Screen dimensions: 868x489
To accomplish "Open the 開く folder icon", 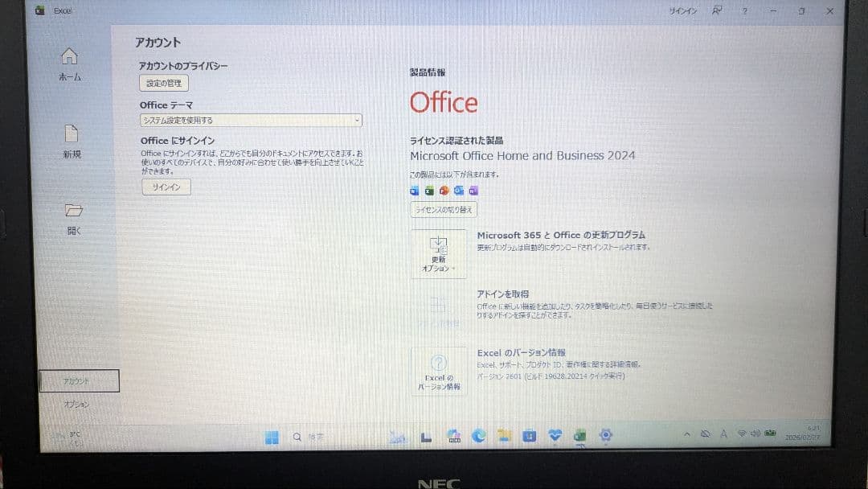I will tap(73, 211).
